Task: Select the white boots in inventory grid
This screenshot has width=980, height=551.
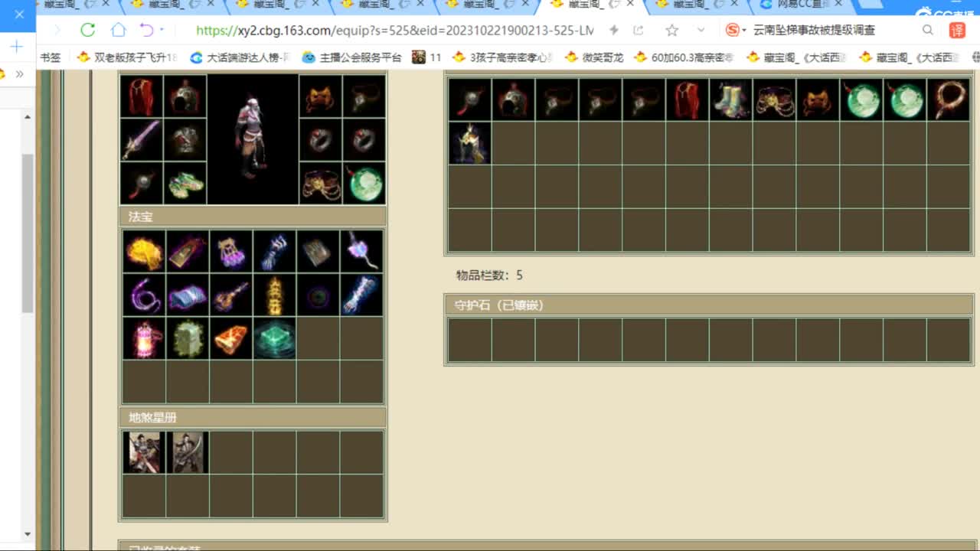Action: [x=731, y=99]
